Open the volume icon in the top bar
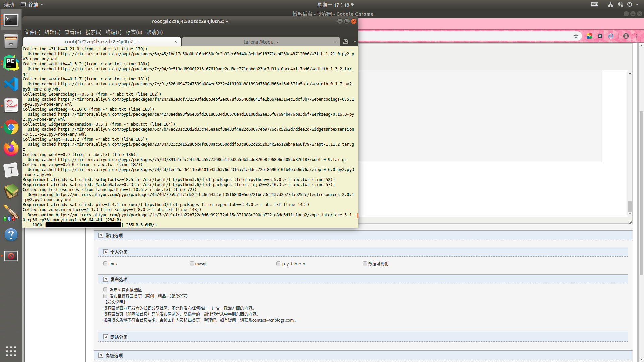 (620, 5)
